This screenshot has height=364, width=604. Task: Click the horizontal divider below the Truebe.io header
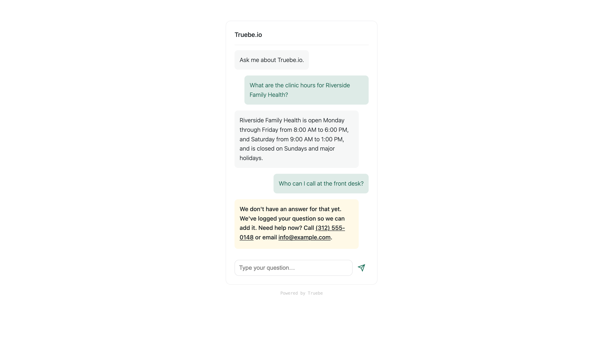pos(302,45)
